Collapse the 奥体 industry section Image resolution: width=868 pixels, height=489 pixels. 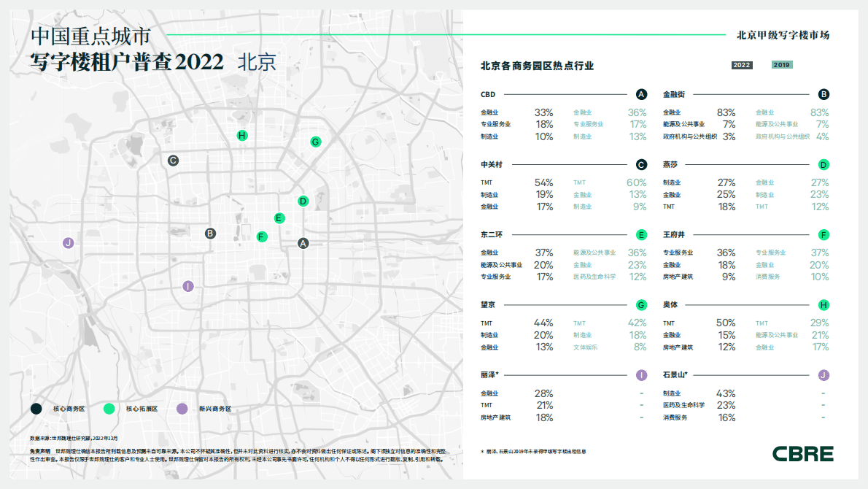coord(672,304)
